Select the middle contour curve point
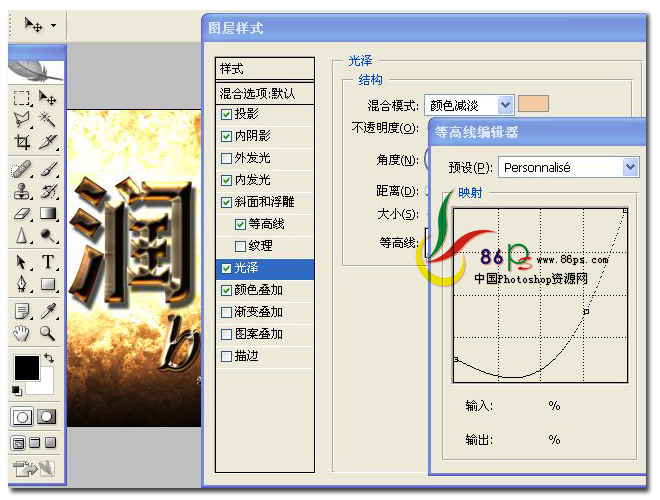Image resolution: width=660 pixels, height=500 pixels. click(x=586, y=312)
